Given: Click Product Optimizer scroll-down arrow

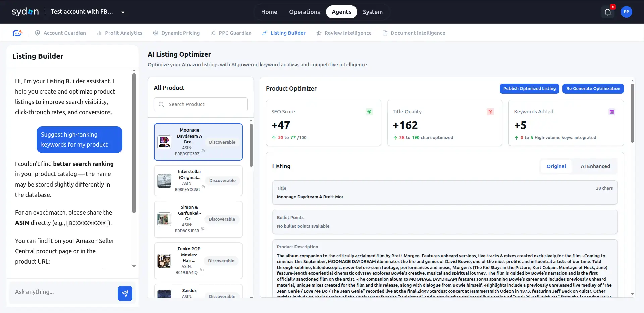Looking at the screenshot, I should click(632, 294).
